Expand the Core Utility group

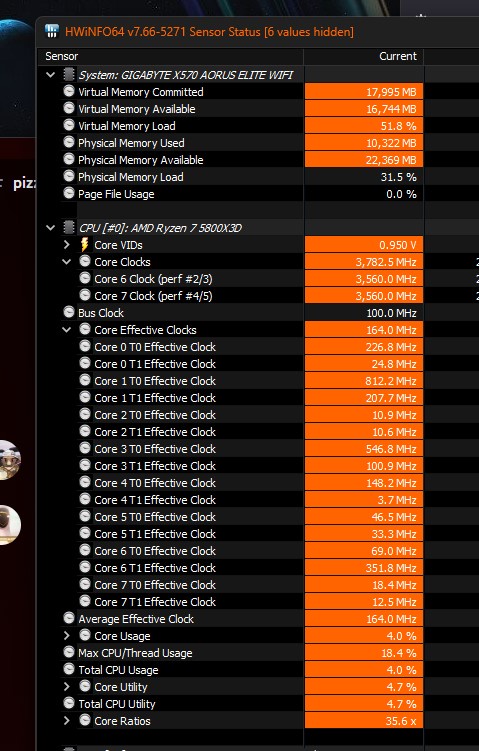(67, 687)
